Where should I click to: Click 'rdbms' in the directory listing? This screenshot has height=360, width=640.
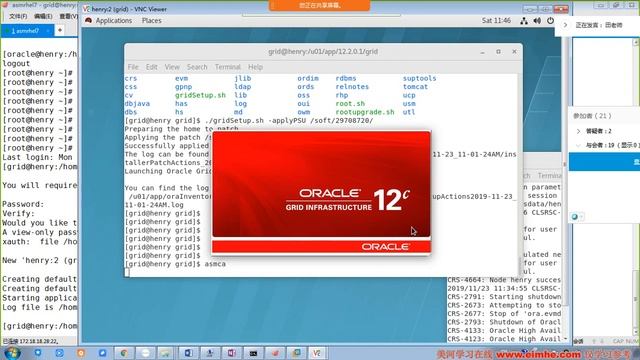346,78
